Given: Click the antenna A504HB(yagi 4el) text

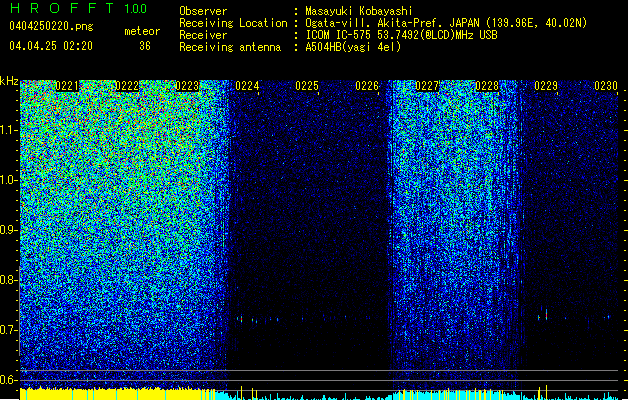Looking at the screenshot, I should (353, 47).
